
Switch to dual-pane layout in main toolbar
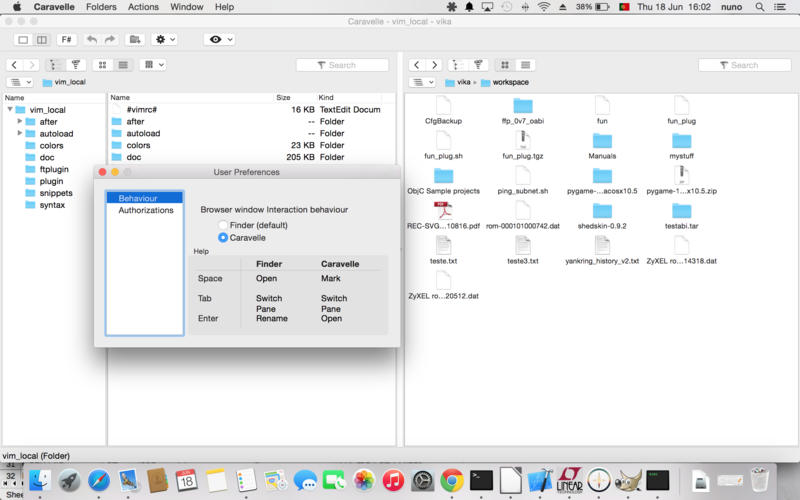click(42, 40)
